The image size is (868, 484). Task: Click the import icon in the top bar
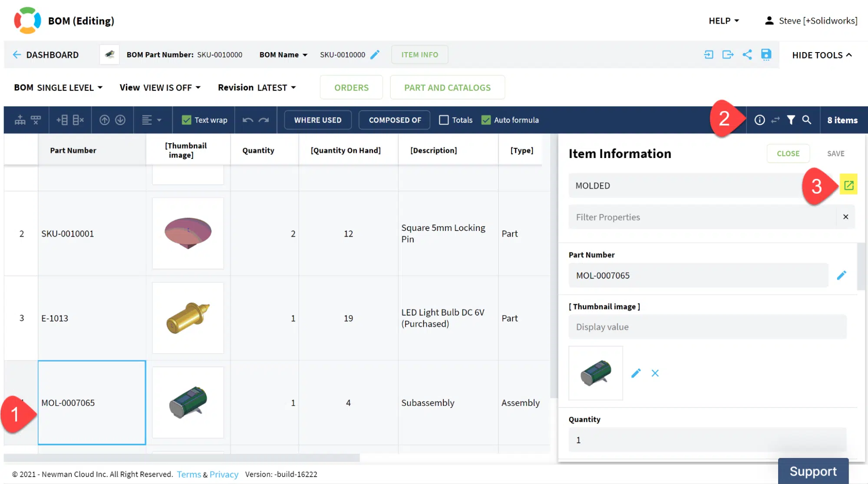(709, 55)
